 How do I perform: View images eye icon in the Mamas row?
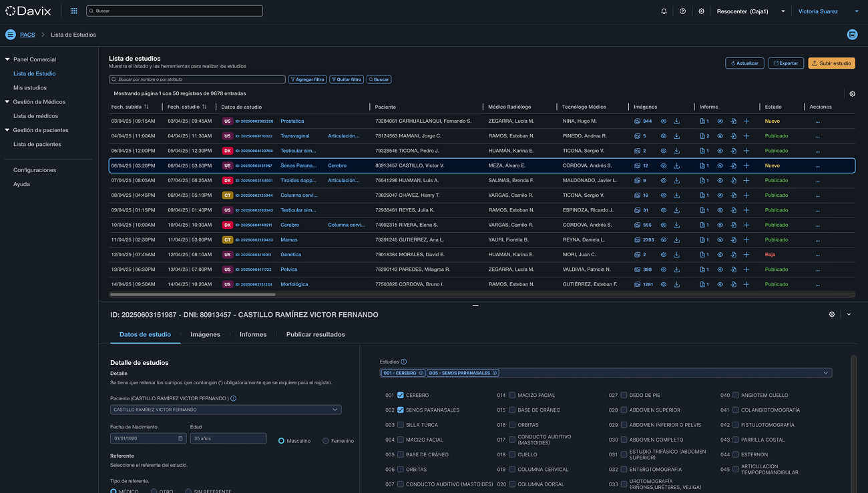pos(664,240)
